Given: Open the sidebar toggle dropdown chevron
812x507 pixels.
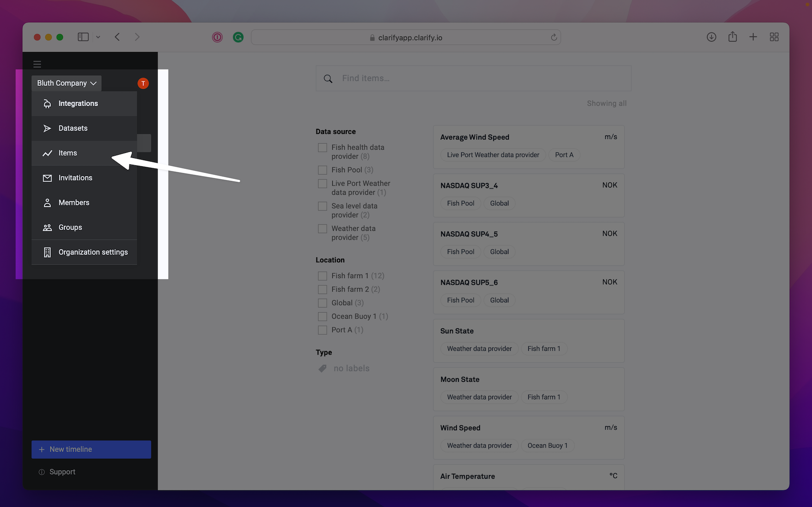Looking at the screenshot, I should point(98,37).
